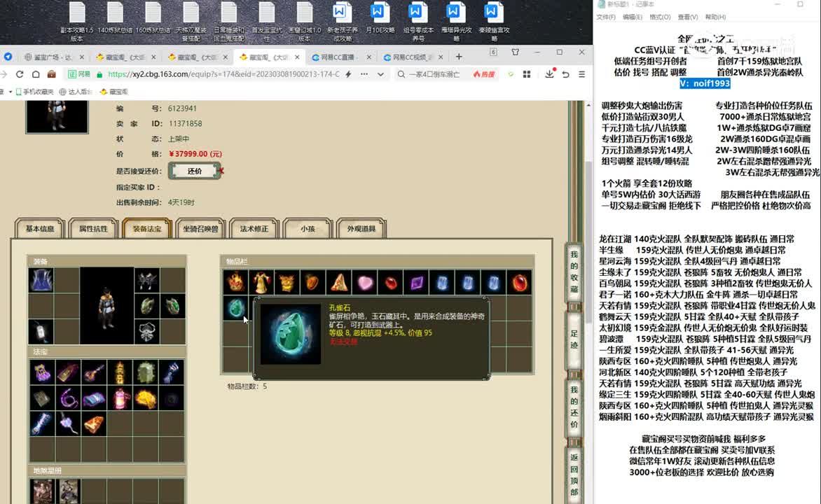This screenshot has height=504, width=821.
Task: Open the 孔雀石 gem icon in the item bar
Action: tap(235, 306)
